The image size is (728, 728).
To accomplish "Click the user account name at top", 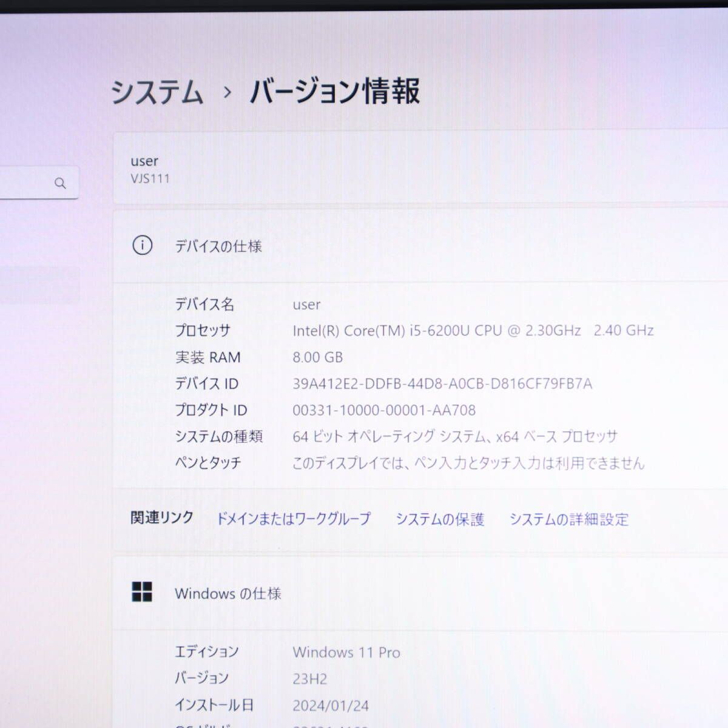I will [x=144, y=161].
